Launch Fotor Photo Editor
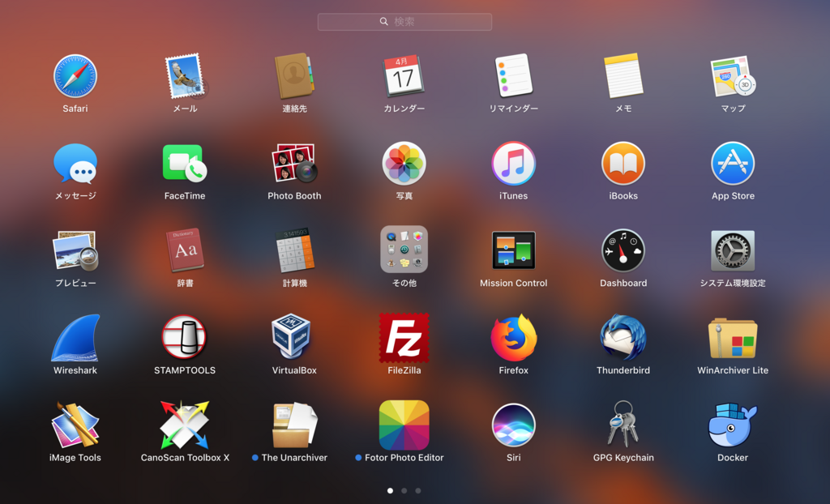Viewport: 830px width, 504px height. (x=404, y=425)
